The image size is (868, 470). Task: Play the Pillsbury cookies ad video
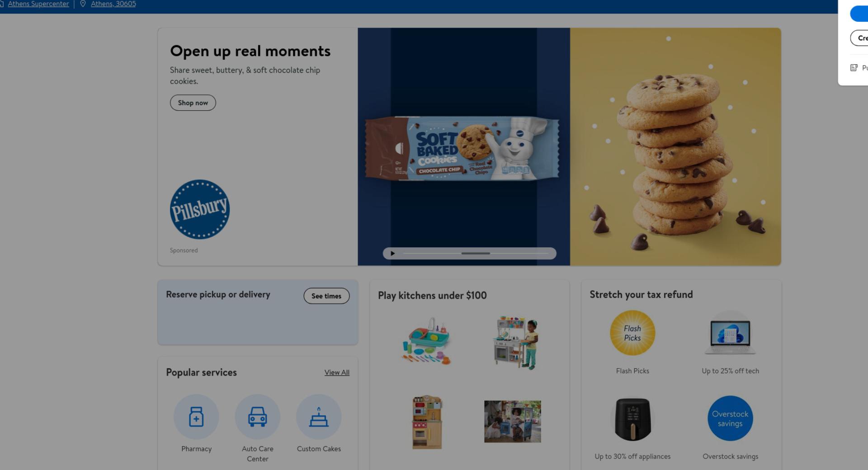392,254
